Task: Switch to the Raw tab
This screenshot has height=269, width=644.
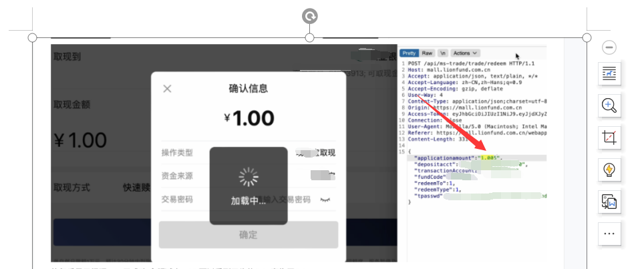Action: coord(427,53)
